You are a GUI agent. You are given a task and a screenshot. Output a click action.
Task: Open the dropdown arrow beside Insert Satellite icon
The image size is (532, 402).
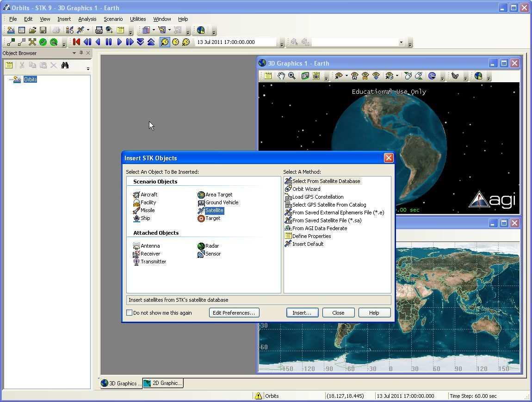88,30
